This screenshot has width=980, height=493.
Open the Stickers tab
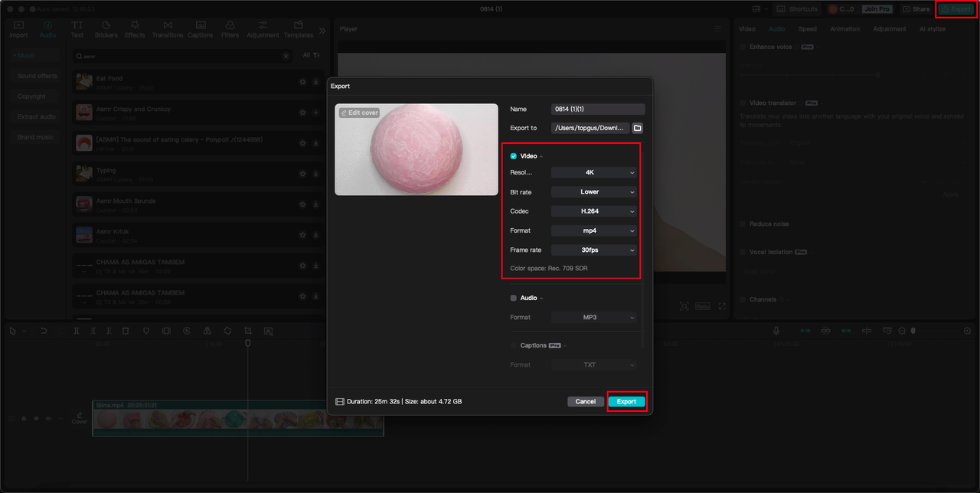tap(106, 30)
